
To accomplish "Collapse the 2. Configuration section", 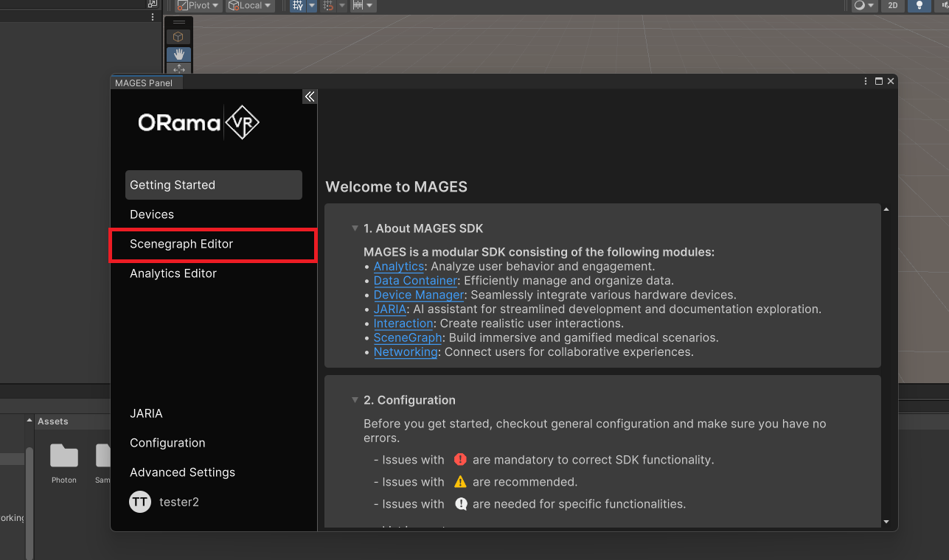I will (x=355, y=400).
